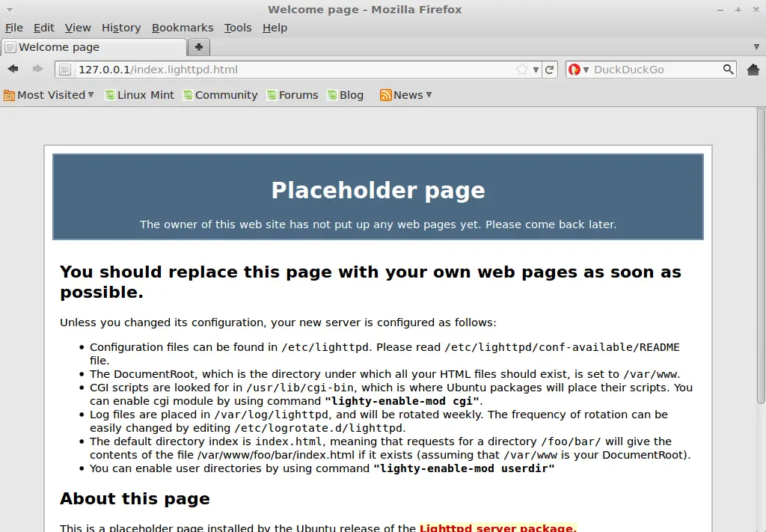Go back using the back arrow button
This screenshot has width=766, height=532.
pyautogui.click(x=13, y=69)
